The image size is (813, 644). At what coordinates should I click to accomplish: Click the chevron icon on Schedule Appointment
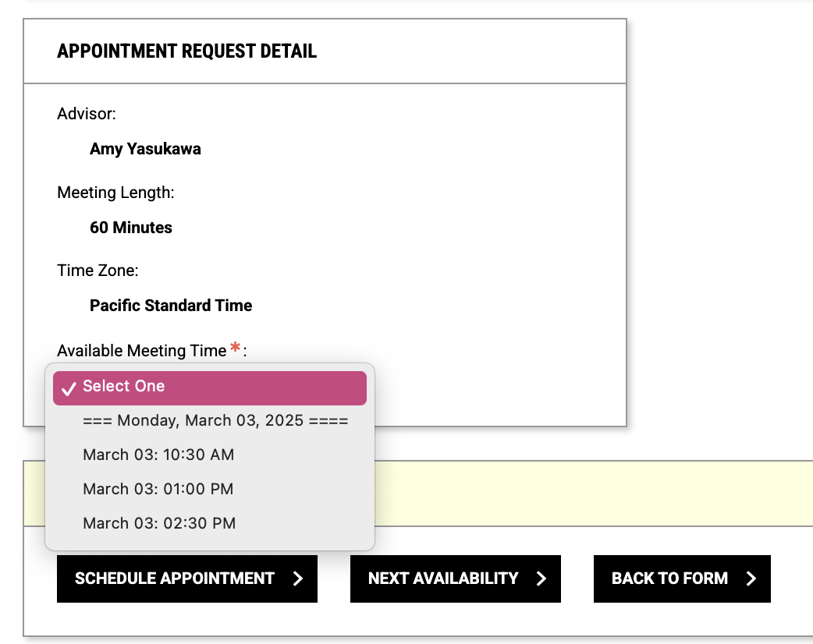298,579
